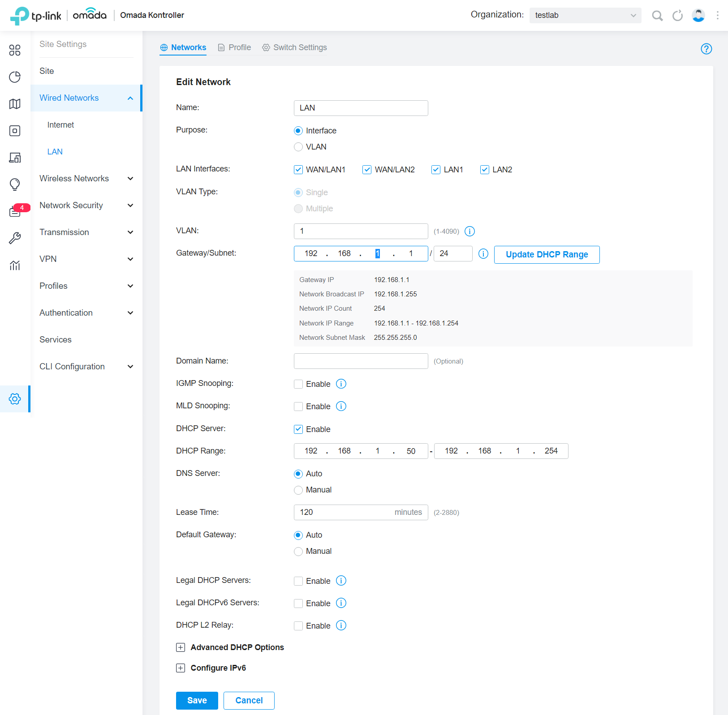
Task: Click the tp-link omada logo
Action: pyautogui.click(x=58, y=16)
